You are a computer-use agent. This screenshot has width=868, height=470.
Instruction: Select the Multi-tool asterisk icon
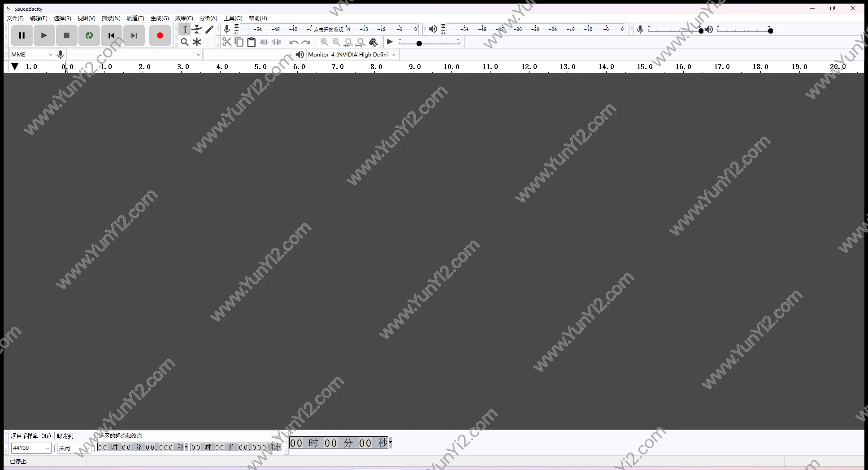pyautogui.click(x=197, y=42)
